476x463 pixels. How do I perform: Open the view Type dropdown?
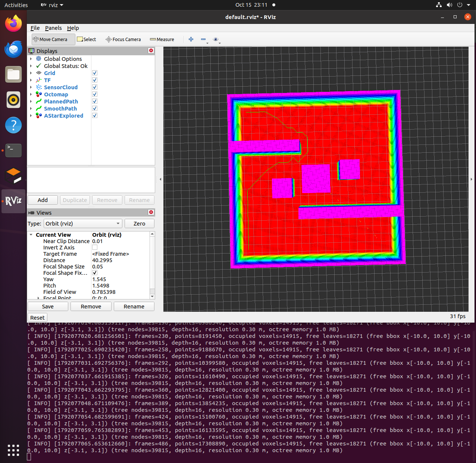pyautogui.click(x=83, y=224)
